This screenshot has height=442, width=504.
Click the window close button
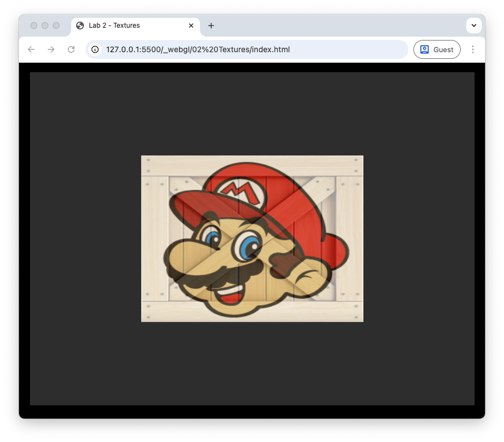tap(34, 26)
